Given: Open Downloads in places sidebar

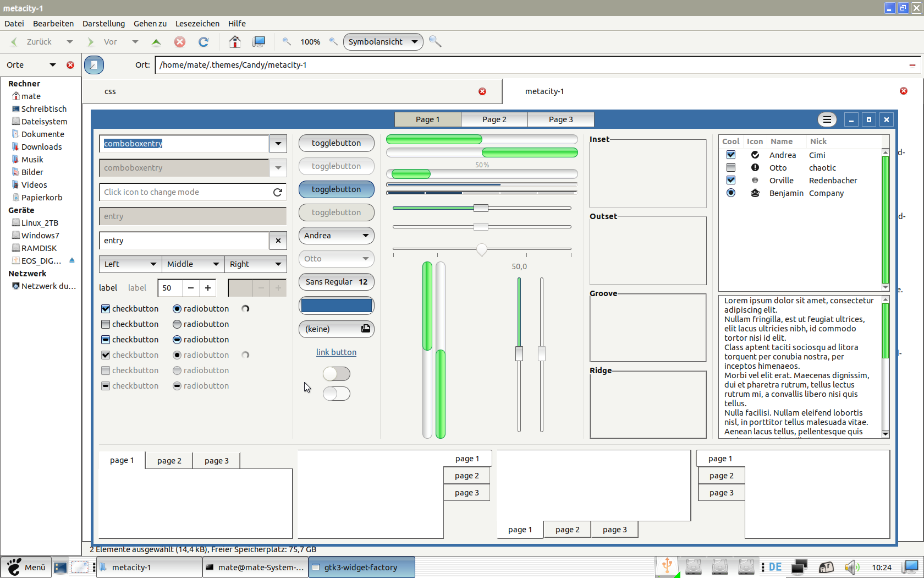Looking at the screenshot, I should 41,147.
